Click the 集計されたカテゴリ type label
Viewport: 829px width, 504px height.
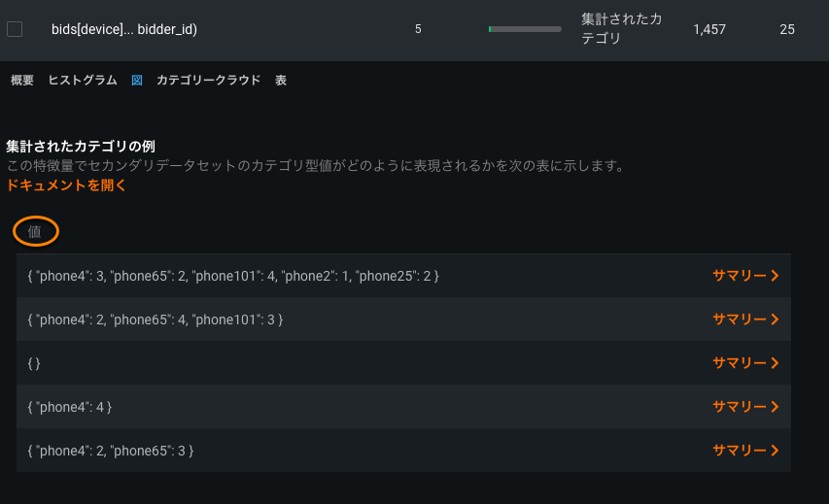click(621, 29)
